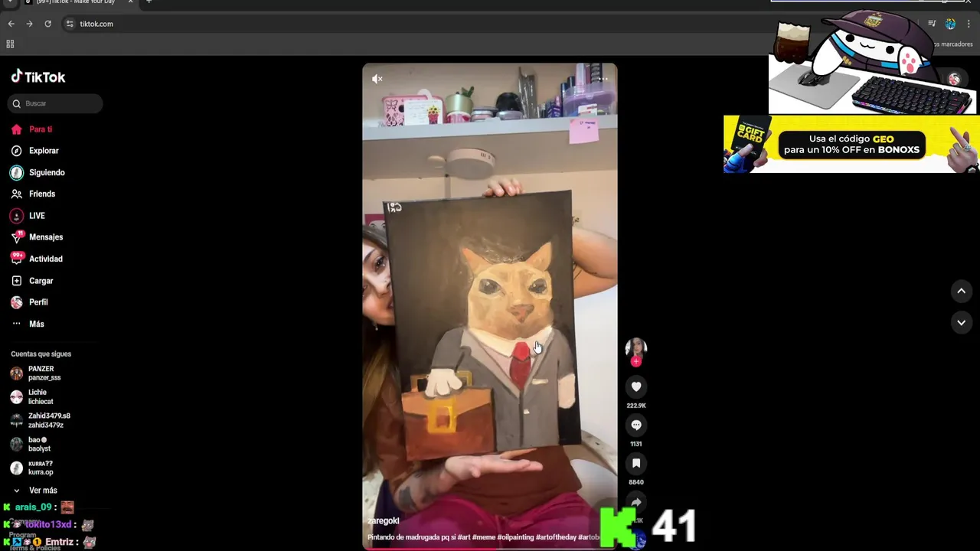Open the Friends page
The height and width of the screenshot is (551, 980).
(x=42, y=194)
